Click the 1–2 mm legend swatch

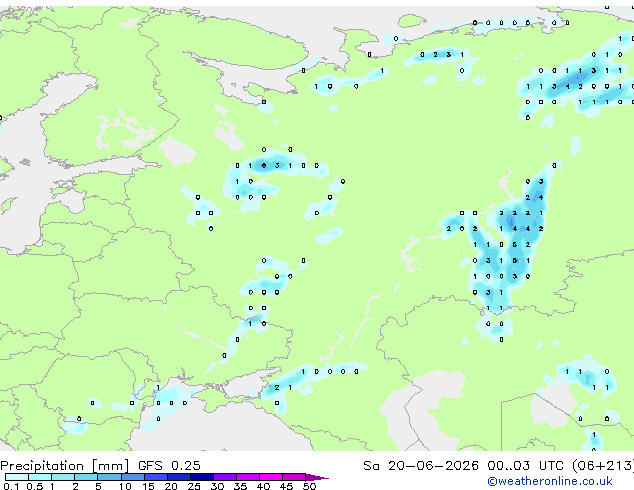tap(63, 477)
